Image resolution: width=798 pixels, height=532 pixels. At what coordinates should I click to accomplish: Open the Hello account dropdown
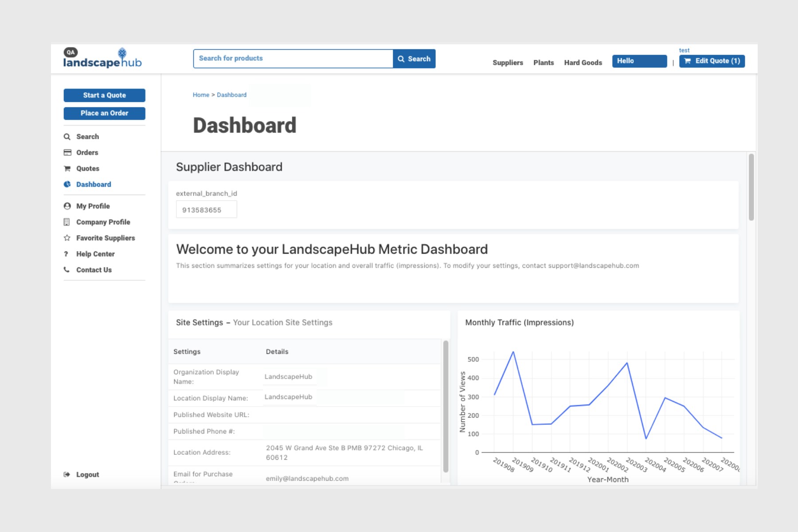point(639,61)
